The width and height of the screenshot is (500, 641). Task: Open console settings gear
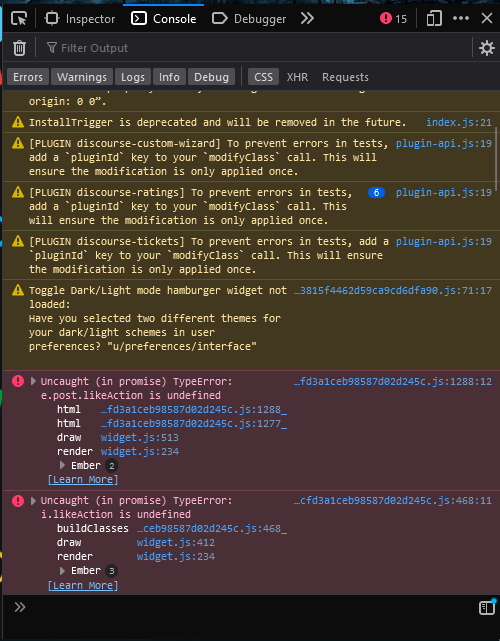click(x=487, y=48)
